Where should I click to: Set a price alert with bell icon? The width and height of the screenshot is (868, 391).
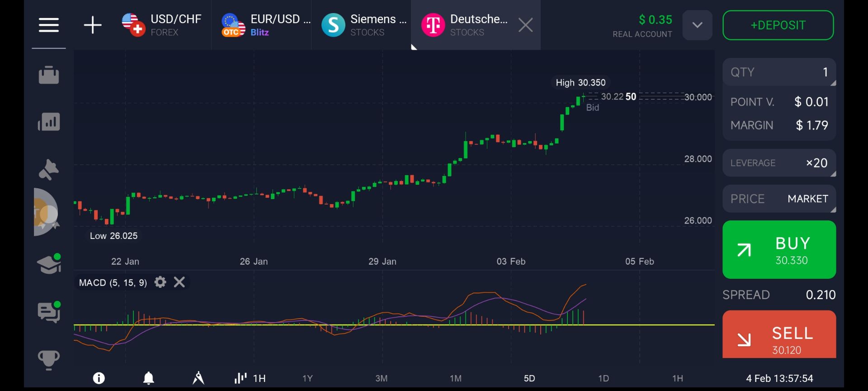click(148, 378)
